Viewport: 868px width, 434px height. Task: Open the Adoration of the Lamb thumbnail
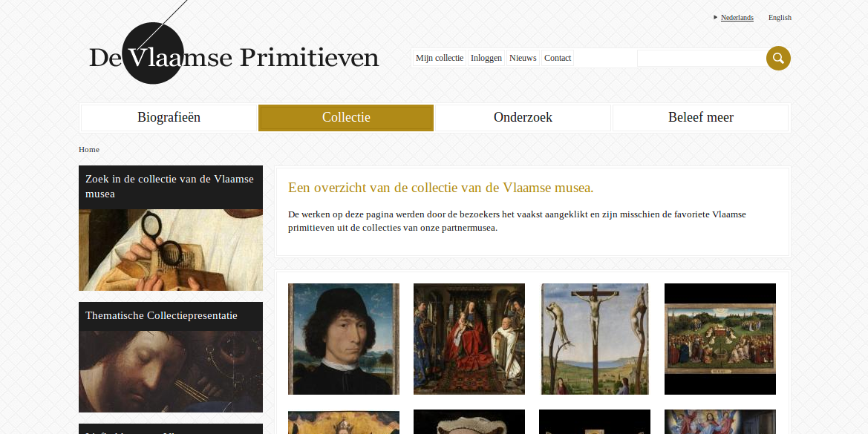click(720, 339)
